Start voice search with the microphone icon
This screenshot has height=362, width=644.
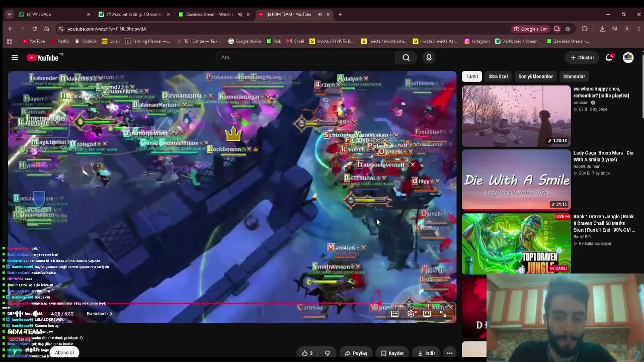pyautogui.click(x=429, y=58)
